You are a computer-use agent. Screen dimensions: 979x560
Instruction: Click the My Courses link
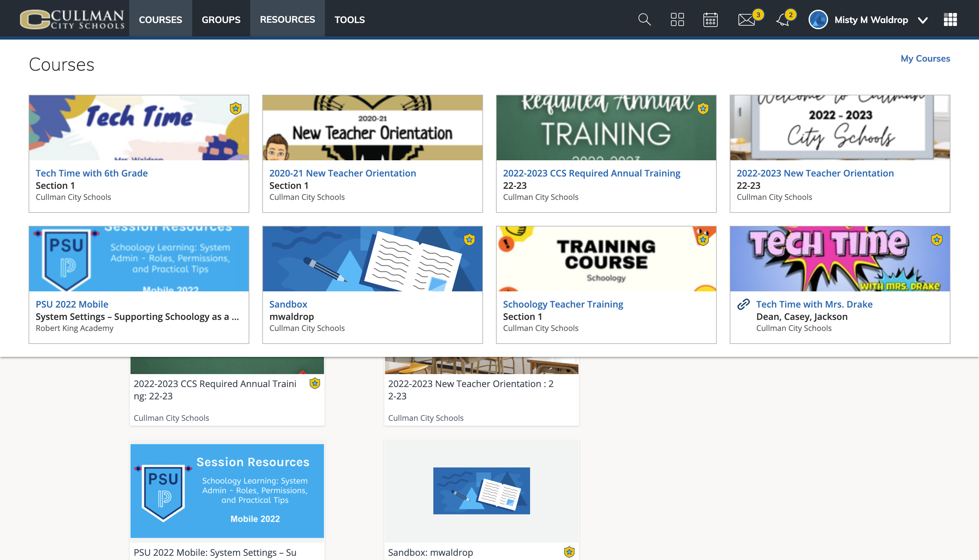tap(925, 58)
